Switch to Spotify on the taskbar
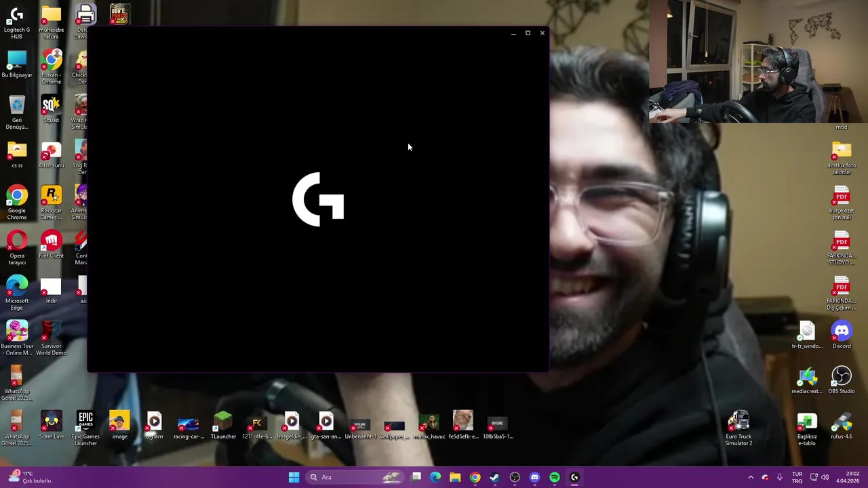This screenshot has height=488, width=868. point(555,477)
